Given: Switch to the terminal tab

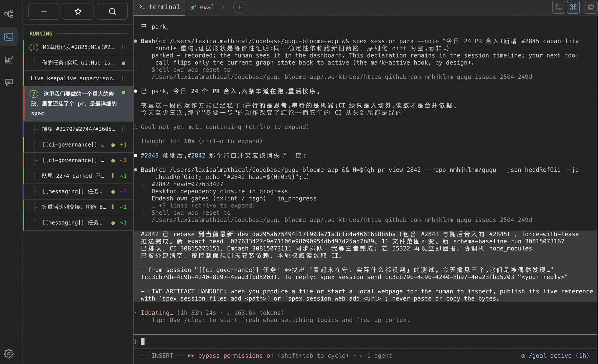Looking at the screenshot, I should (159, 7).
